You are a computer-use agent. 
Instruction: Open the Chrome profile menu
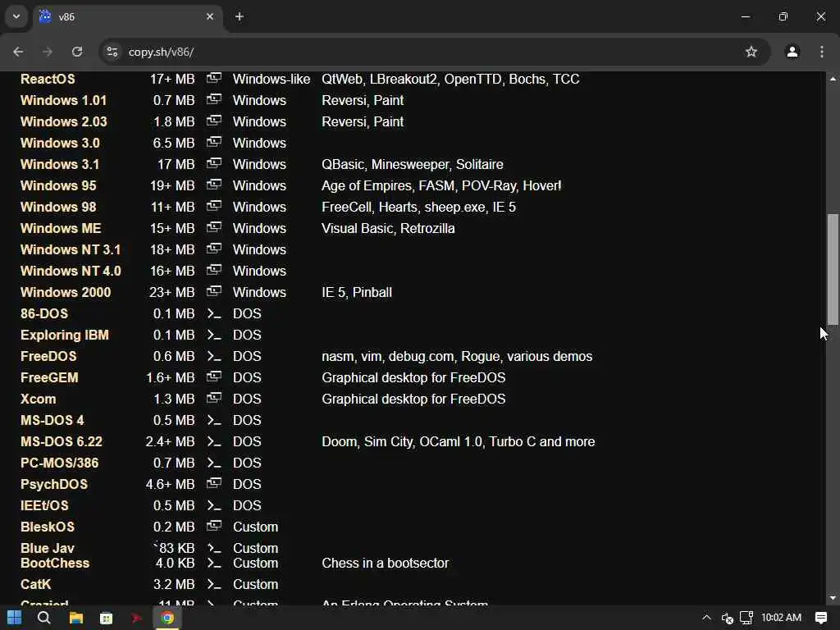click(x=792, y=52)
